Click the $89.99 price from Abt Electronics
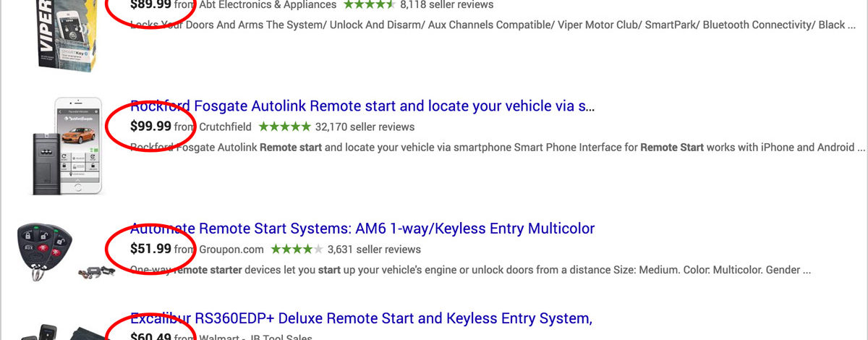Viewport: 868px width, 340px height. 150,4
